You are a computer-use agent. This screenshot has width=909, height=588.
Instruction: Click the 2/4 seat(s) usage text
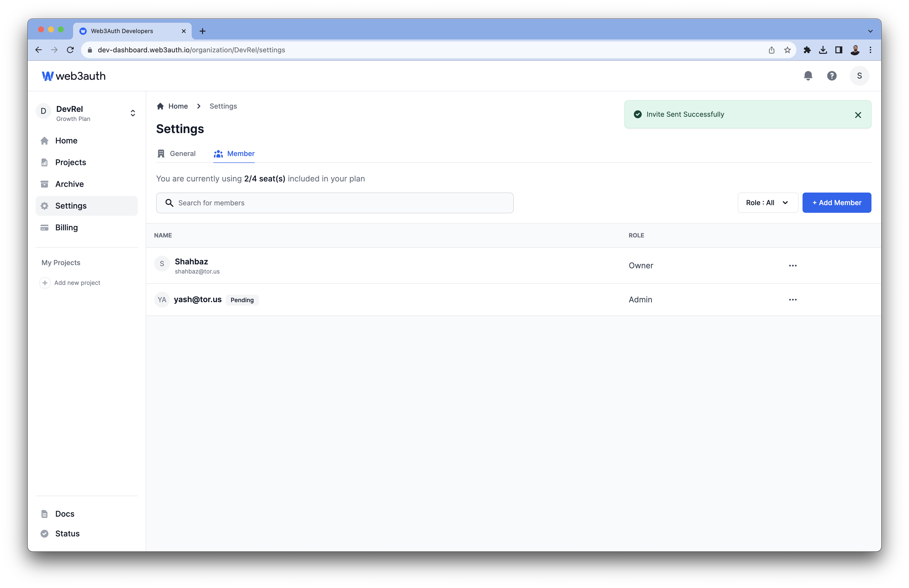264,178
